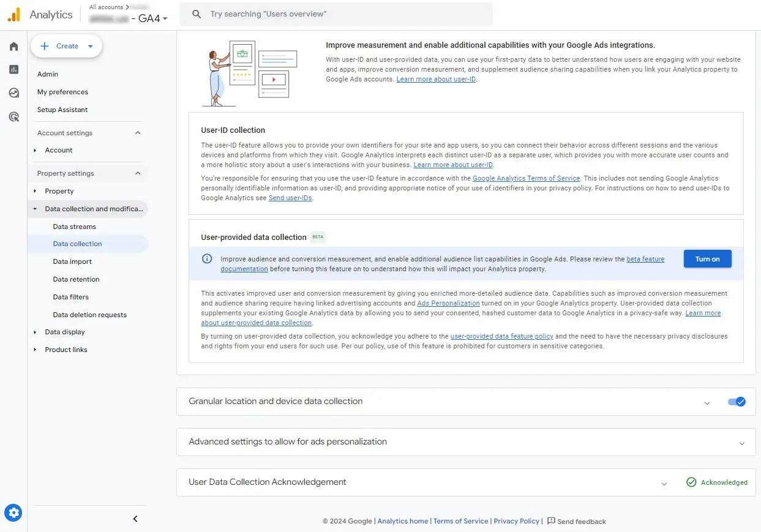The image size is (761, 532).
Task: Click the info icon in the blue banner
Action: tap(207, 259)
